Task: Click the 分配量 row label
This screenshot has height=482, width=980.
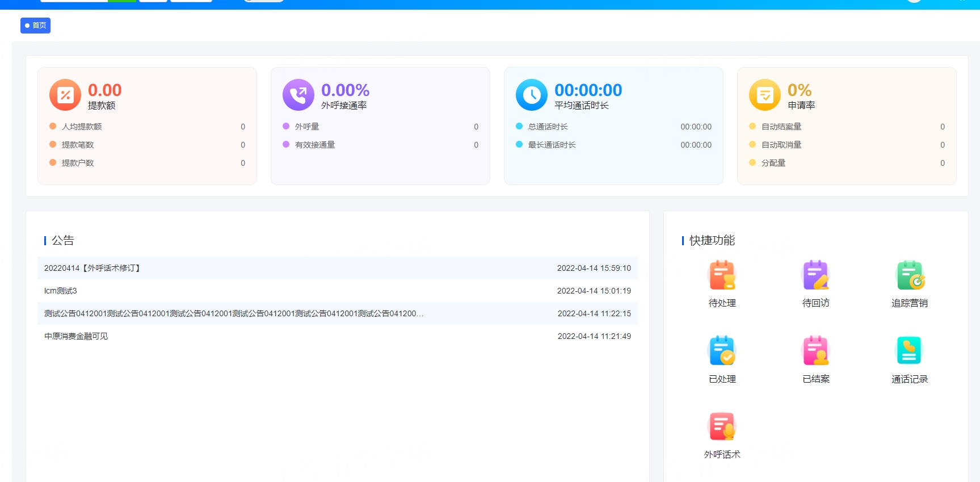Action: (x=773, y=163)
